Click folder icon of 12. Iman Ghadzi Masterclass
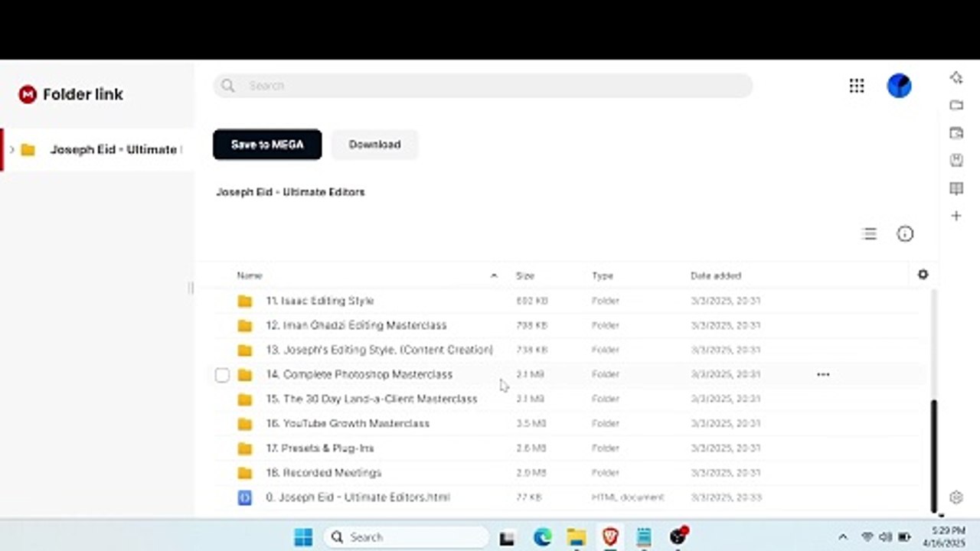This screenshot has height=551, width=980. click(244, 325)
